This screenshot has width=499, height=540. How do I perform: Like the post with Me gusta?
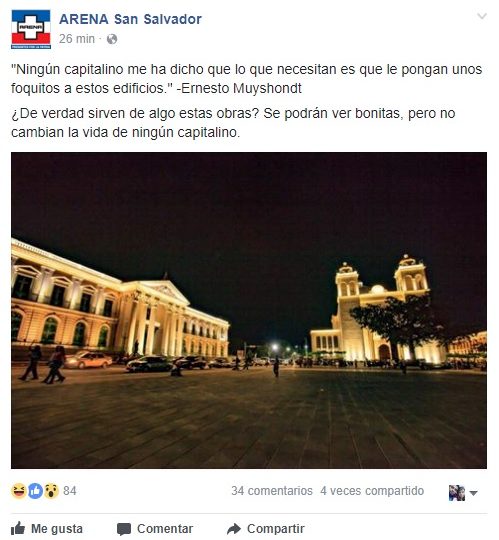tap(47, 529)
